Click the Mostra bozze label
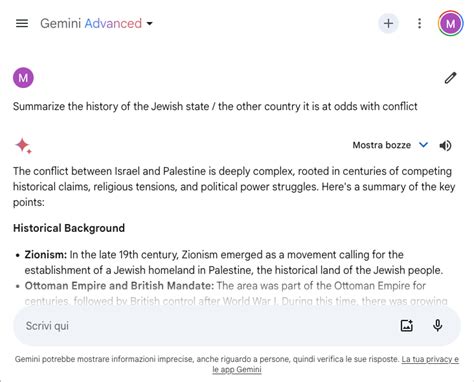The width and height of the screenshot is (474, 382). pos(382,145)
